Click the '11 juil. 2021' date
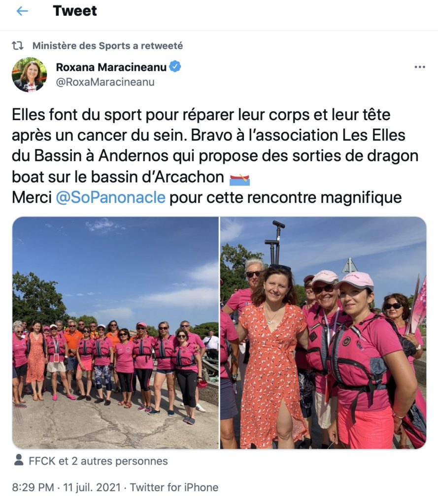 point(92,487)
